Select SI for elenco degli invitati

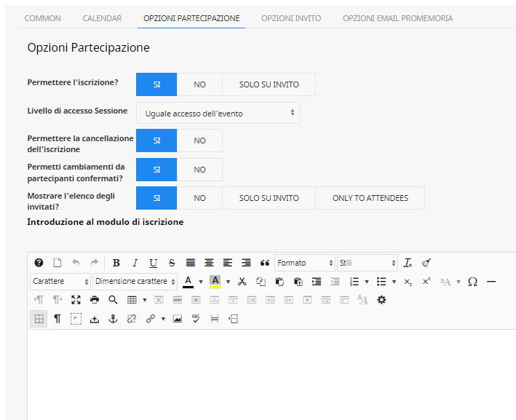coord(156,198)
